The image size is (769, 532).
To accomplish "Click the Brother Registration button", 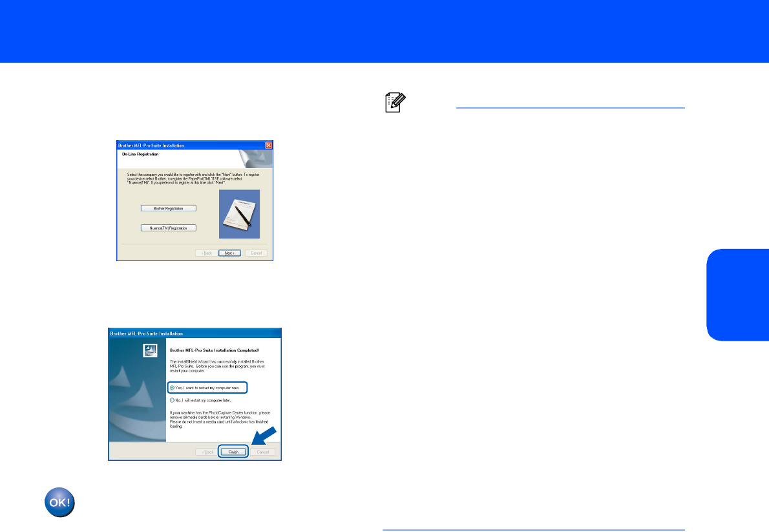I will point(168,208).
